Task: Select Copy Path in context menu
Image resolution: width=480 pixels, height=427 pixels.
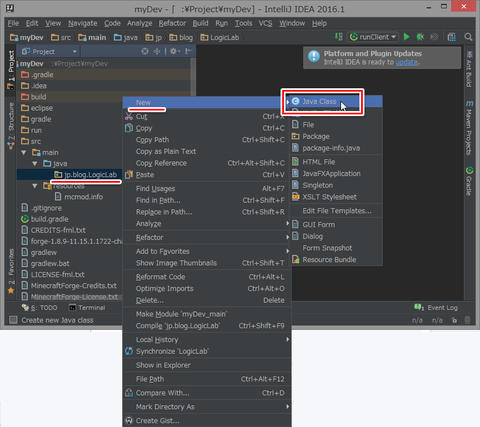Action: click(x=207, y=140)
